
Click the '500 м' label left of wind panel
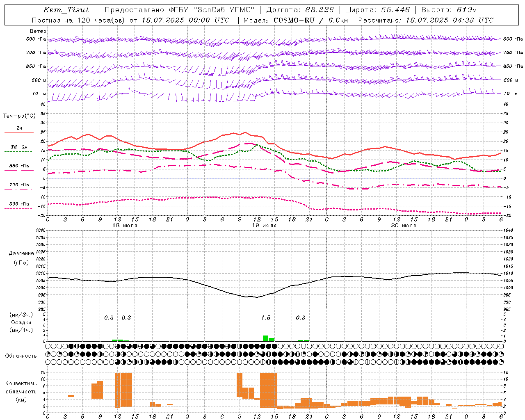(39, 80)
